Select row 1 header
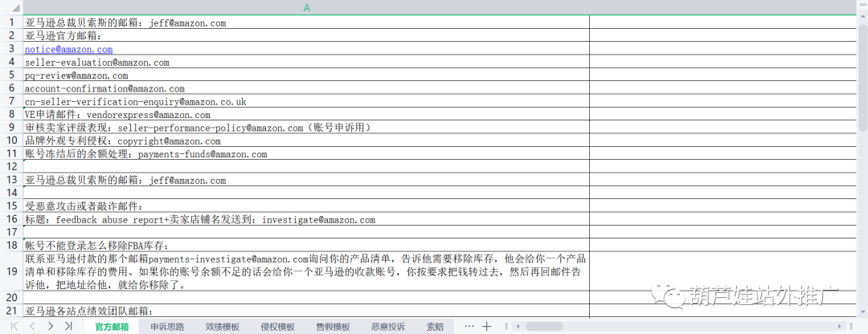Screen dimensions: 868x334 [11, 22]
